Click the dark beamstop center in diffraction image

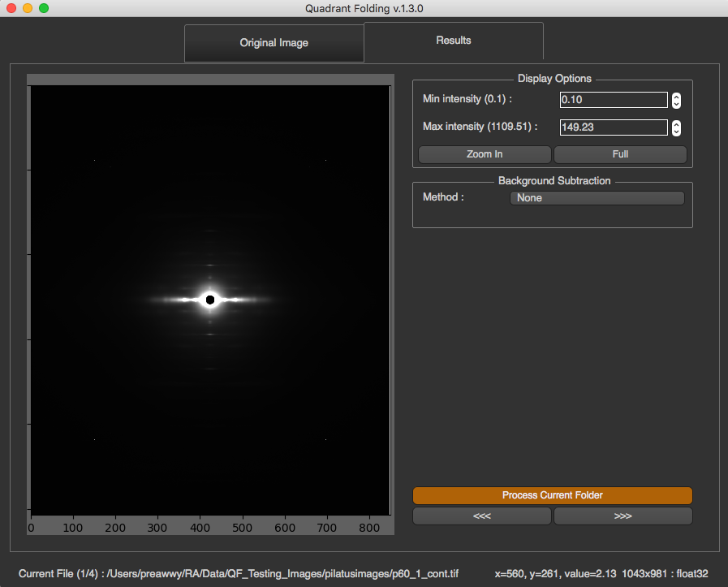click(x=210, y=300)
